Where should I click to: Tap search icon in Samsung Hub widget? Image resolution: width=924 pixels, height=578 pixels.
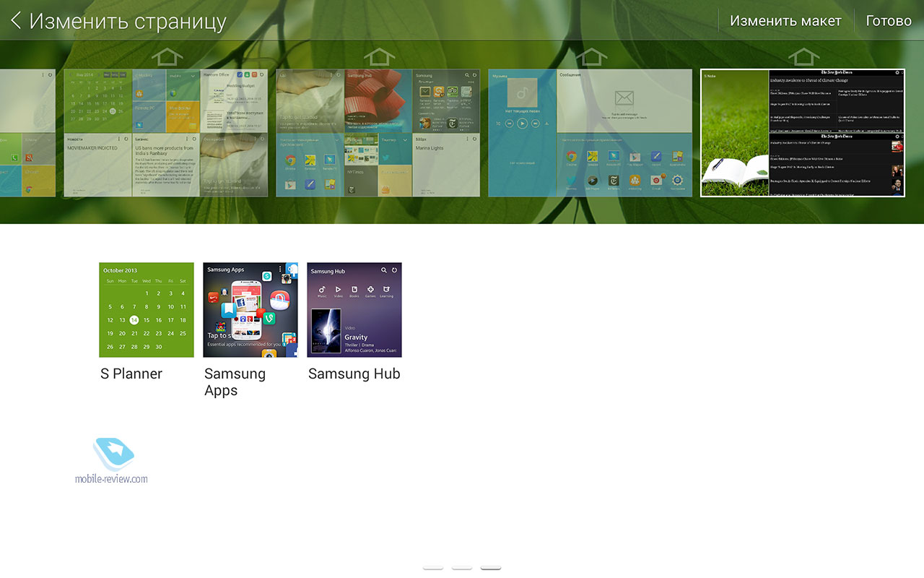[384, 271]
